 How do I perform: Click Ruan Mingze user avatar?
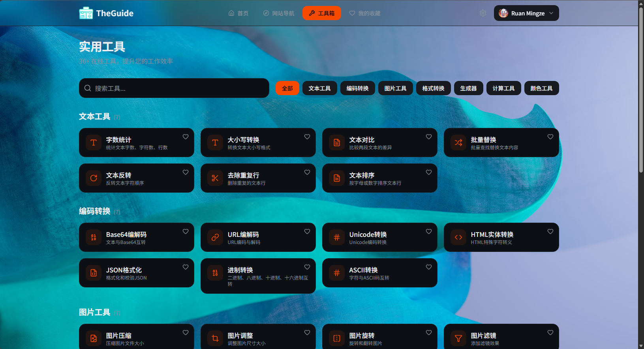tap(503, 13)
